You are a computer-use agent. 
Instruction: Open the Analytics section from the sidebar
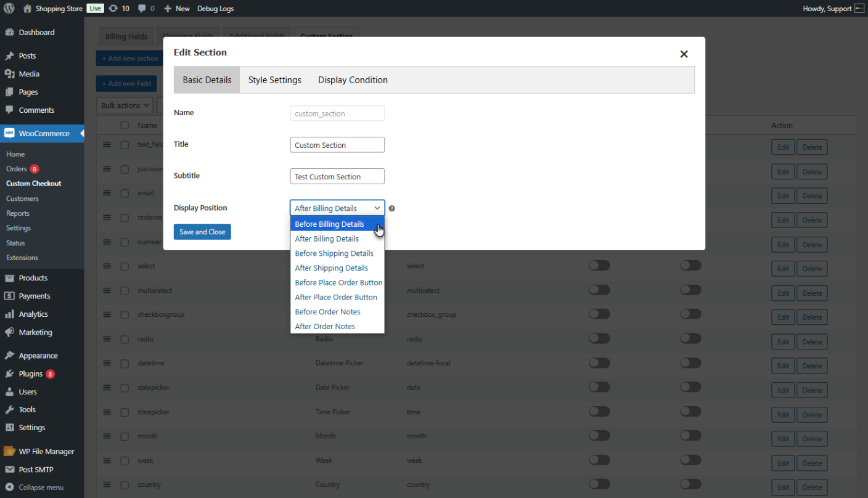pyautogui.click(x=10, y=314)
